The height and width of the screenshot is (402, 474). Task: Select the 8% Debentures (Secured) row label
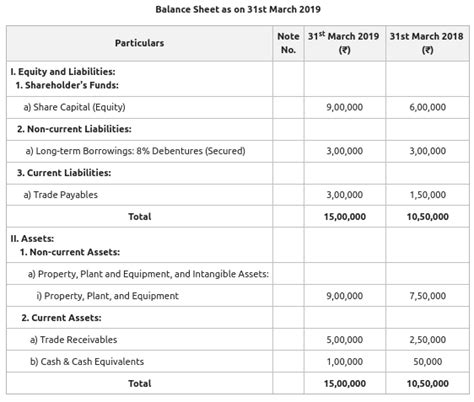coord(135,151)
